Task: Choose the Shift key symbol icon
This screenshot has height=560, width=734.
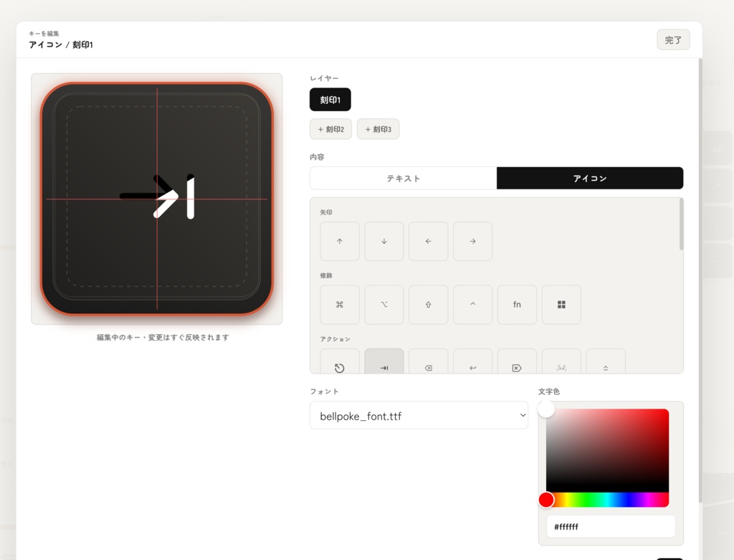Action: (429, 304)
